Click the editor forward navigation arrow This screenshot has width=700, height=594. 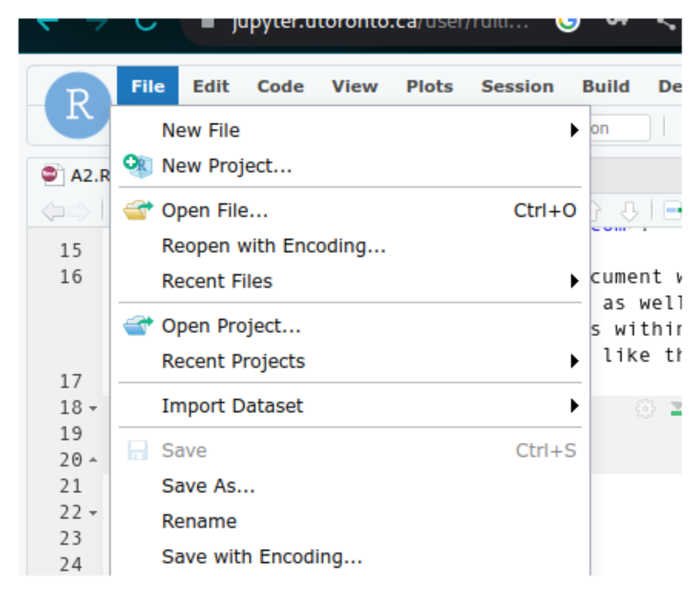point(79,212)
